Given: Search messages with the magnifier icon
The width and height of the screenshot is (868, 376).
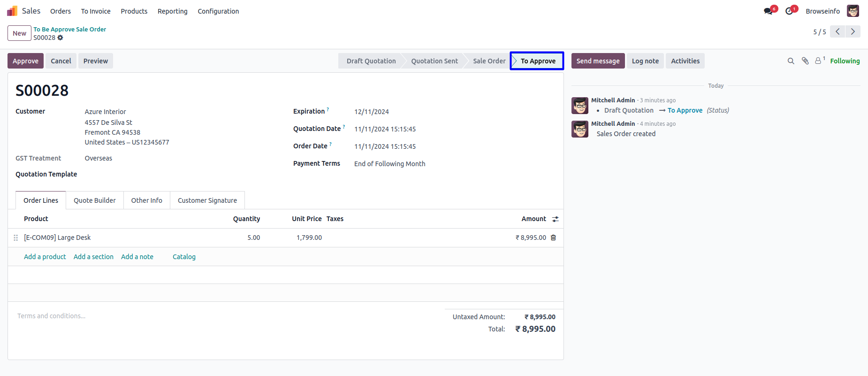Looking at the screenshot, I should (791, 61).
